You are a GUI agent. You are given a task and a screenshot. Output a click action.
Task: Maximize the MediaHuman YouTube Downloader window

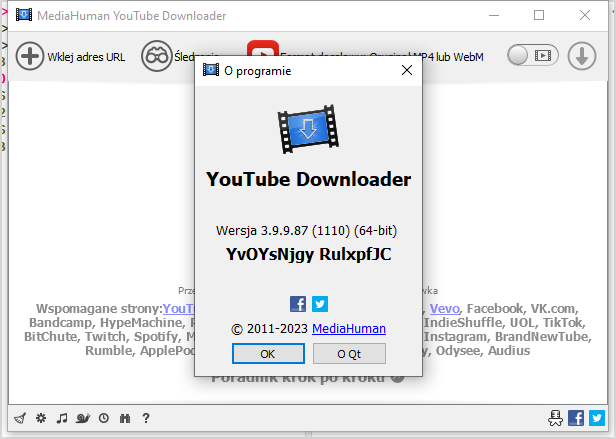(539, 15)
